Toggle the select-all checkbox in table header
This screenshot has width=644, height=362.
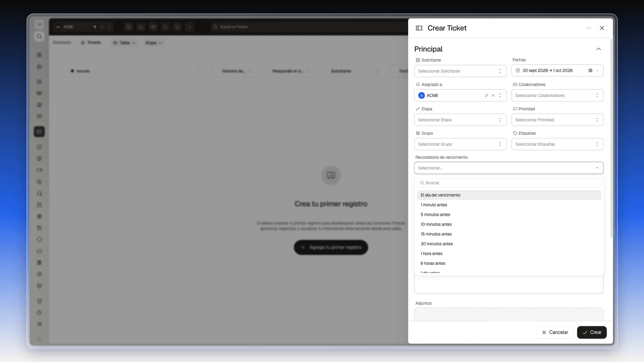click(58, 71)
